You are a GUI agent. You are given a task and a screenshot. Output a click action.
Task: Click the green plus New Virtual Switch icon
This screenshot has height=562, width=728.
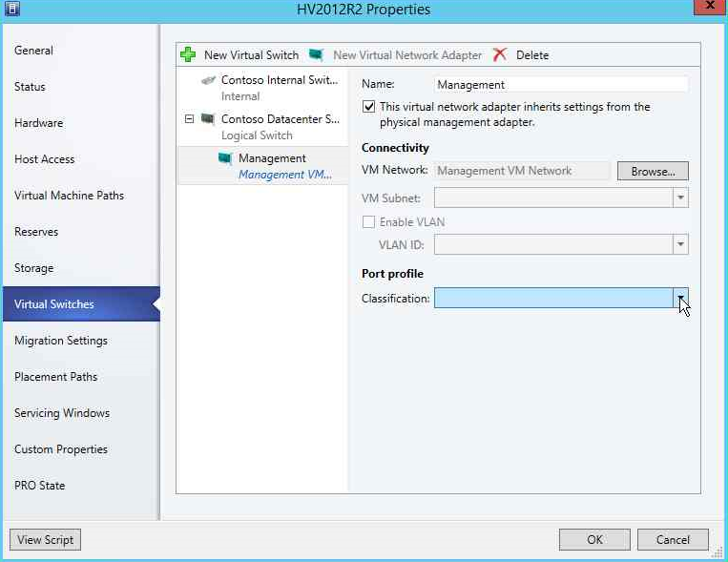[188, 54]
